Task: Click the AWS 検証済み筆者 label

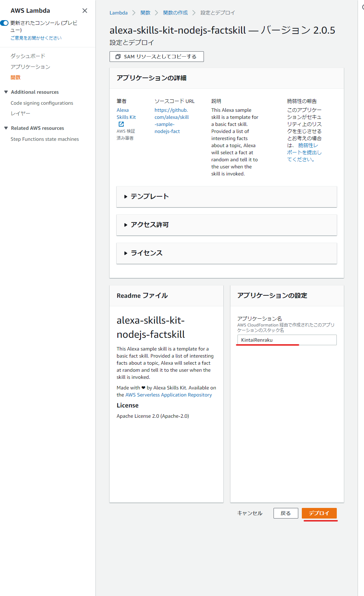Action: (x=126, y=135)
